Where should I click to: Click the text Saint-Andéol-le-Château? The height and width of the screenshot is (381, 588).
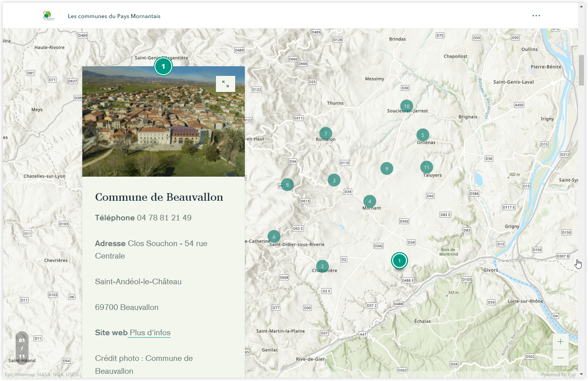[138, 281]
